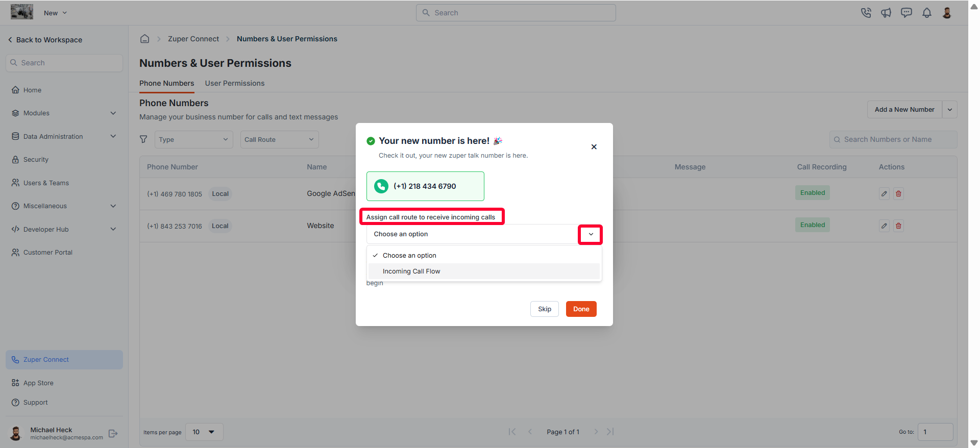Go to first page icon
980x448 pixels.
pyautogui.click(x=512, y=432)
